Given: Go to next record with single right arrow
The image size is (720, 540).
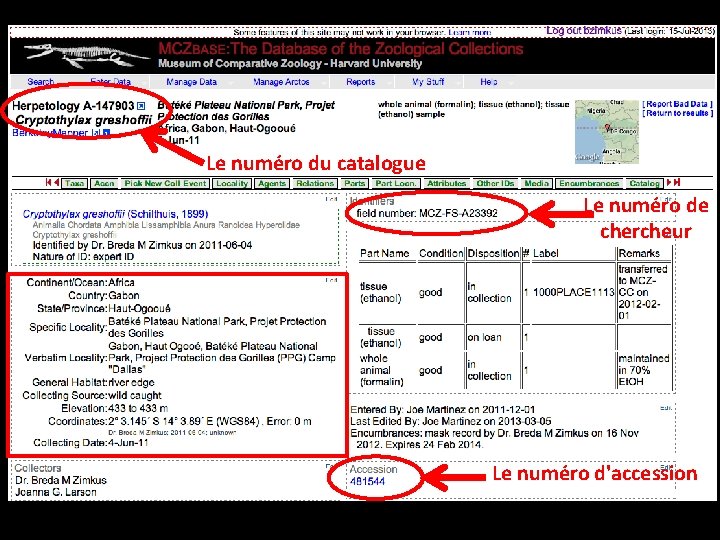Looking at the screenshot, I should (669, 183).
